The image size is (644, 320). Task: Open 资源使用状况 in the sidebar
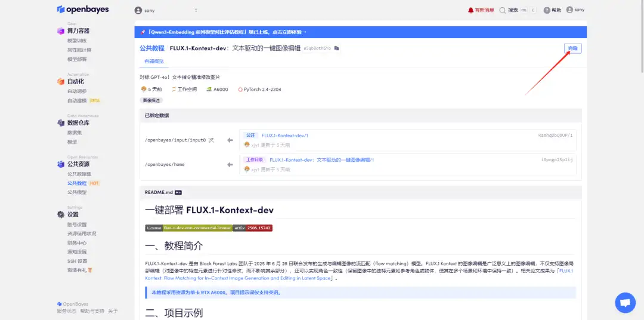pyautogui.click(x=82, y=233)
